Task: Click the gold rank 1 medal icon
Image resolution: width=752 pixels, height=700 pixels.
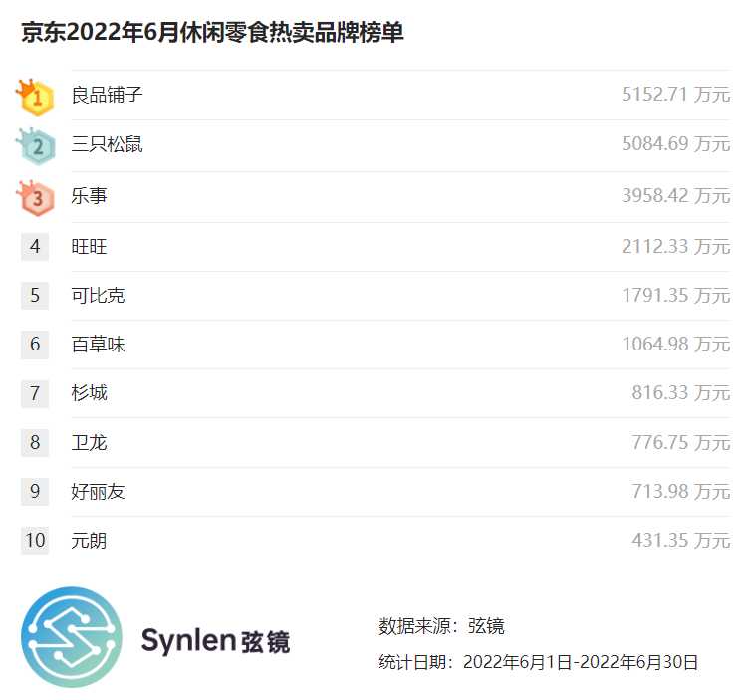Action: point(35,97)
